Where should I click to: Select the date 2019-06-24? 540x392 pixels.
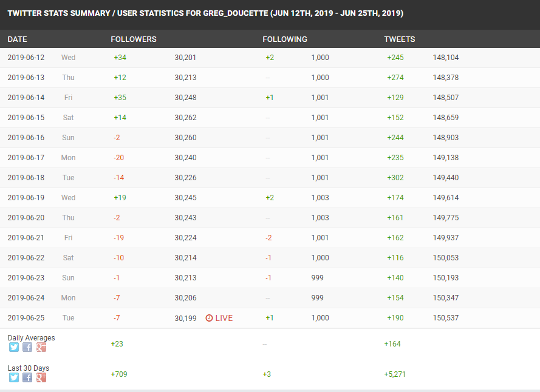26,298
